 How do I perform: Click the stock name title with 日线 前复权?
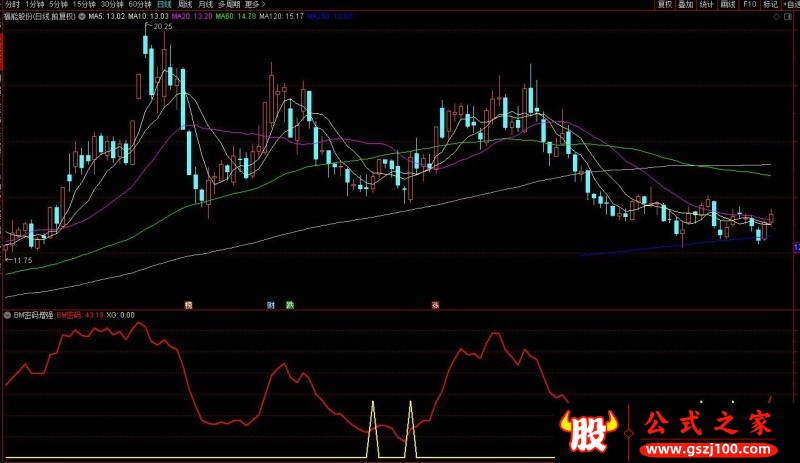(40, 16)
